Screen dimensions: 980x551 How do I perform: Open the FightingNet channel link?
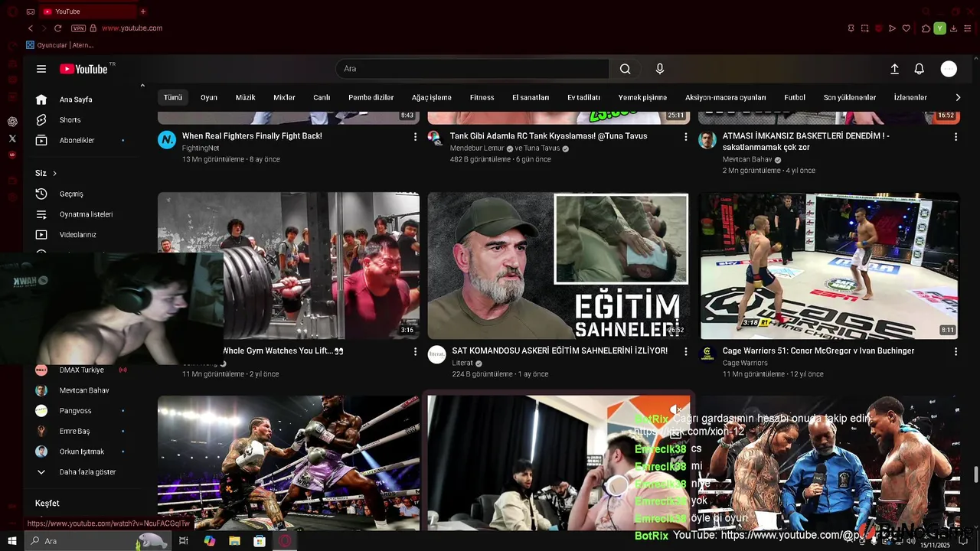[x=201, y=148]
